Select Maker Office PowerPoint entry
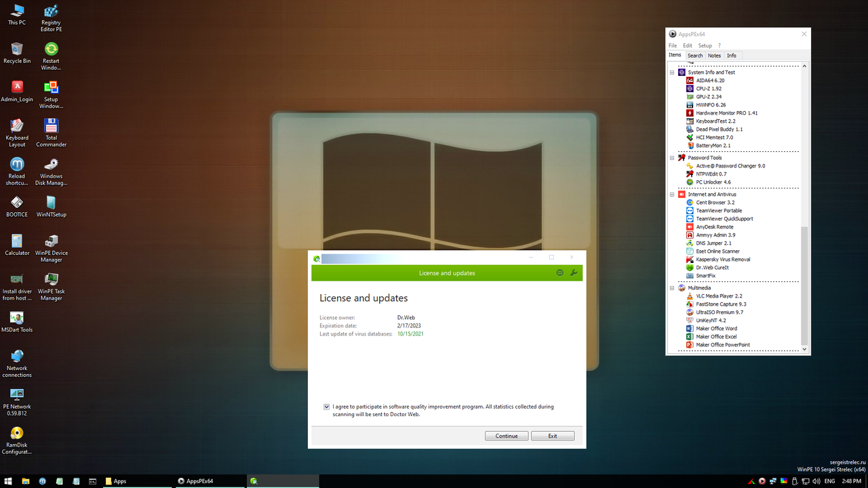 718,344
